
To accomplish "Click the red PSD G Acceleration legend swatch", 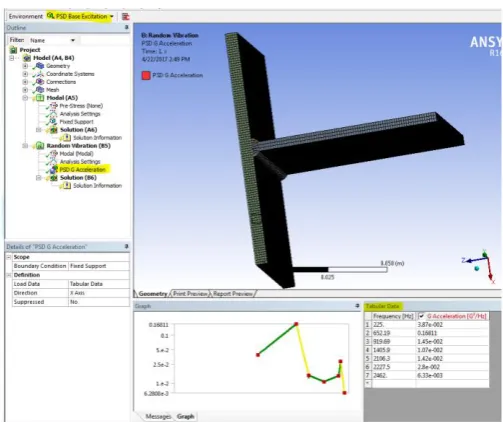I will 146,75.
